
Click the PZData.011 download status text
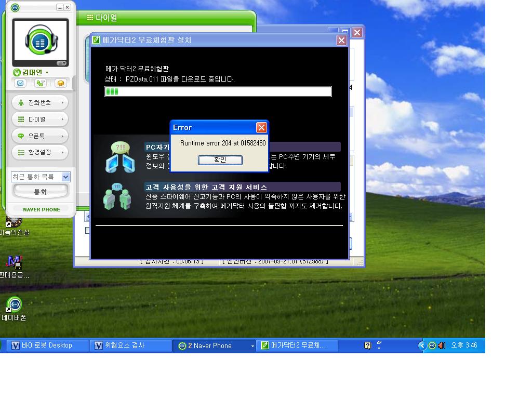pos(170,79)
